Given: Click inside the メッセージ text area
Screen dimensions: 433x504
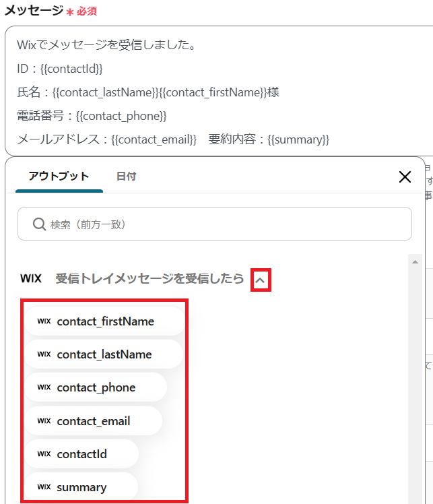Looking at the screenshot, I should pyautogui.click(x=215, y=91).
